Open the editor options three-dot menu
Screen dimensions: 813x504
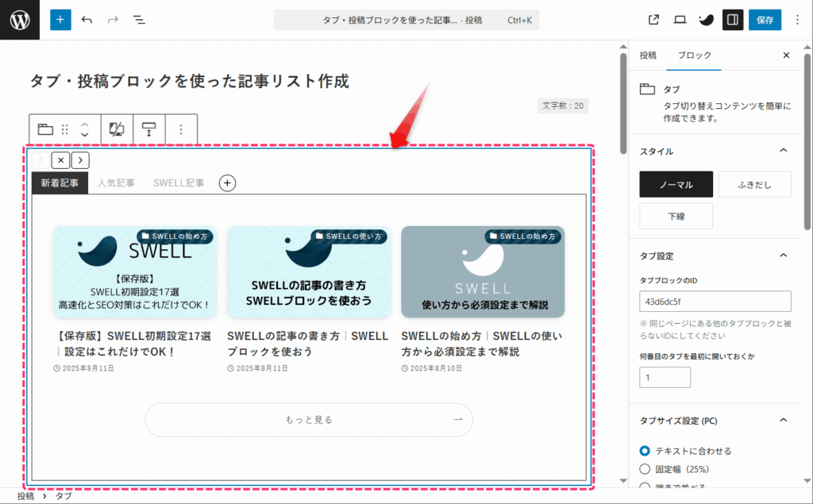pos(797,20)
